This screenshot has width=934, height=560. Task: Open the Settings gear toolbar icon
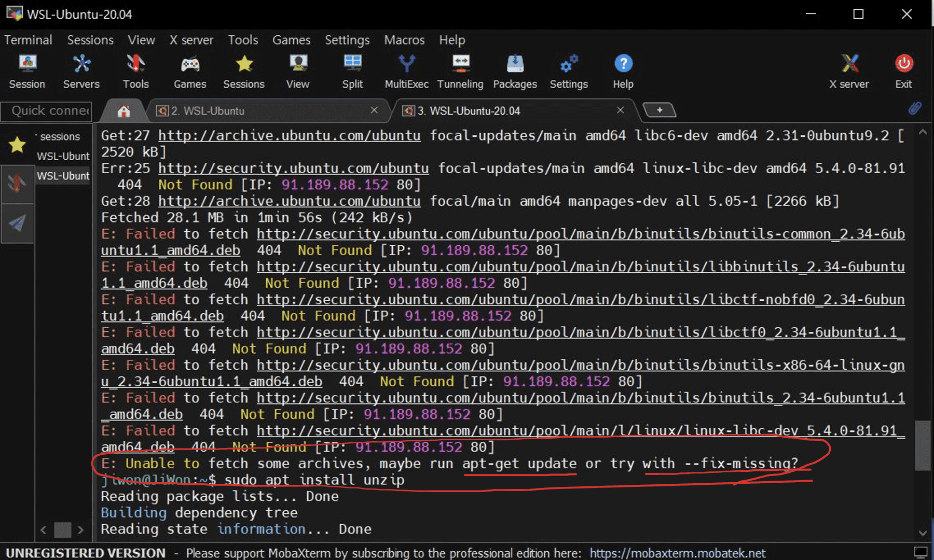pos(569,71)
